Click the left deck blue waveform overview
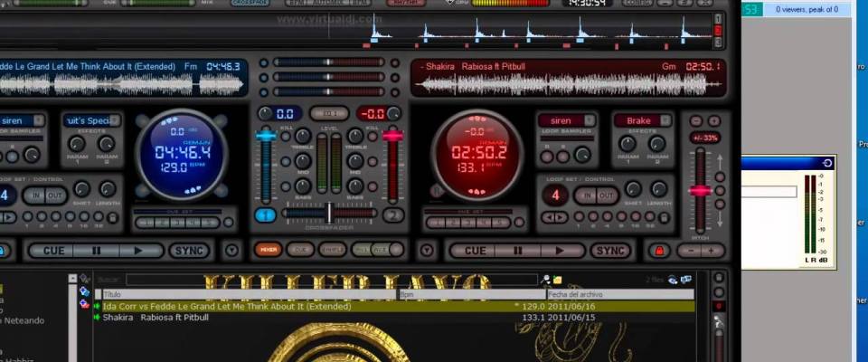Viewport: 868px width, 362px height. pyautogui.click(x=122, y=85)
